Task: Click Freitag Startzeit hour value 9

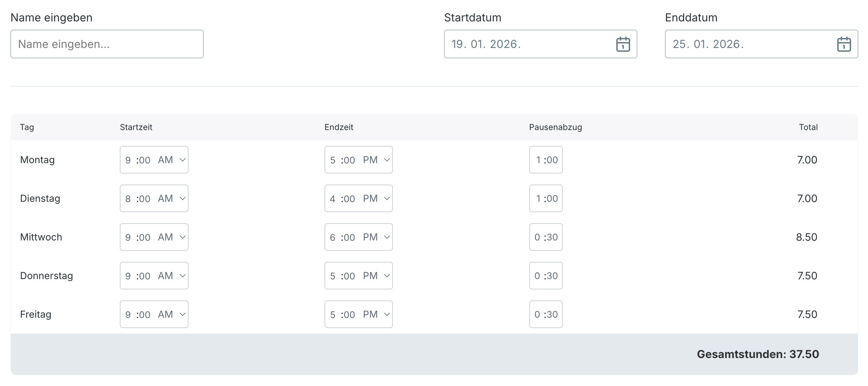Action: pyautogui.click(x=128, y=315)
